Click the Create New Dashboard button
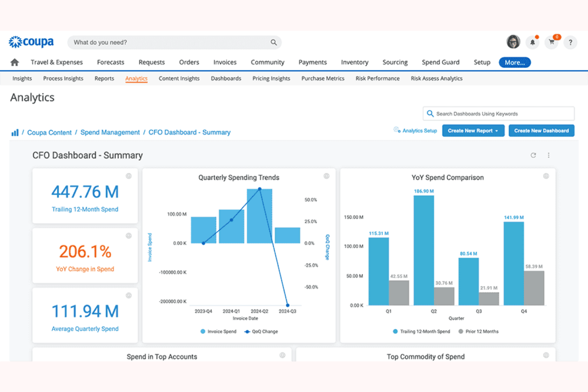The image size is (588, 392). [x=541, y=130]
